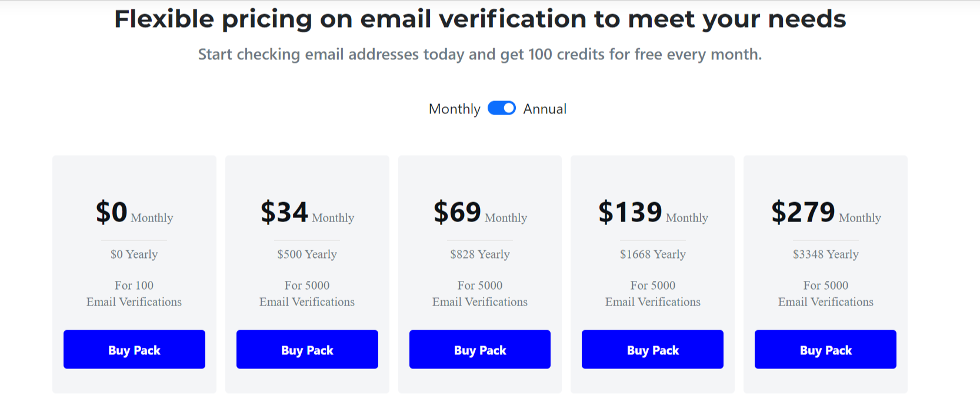Click the $500 Yearly price text
This screenshot has width=980, height=399.
click(306, 254)
